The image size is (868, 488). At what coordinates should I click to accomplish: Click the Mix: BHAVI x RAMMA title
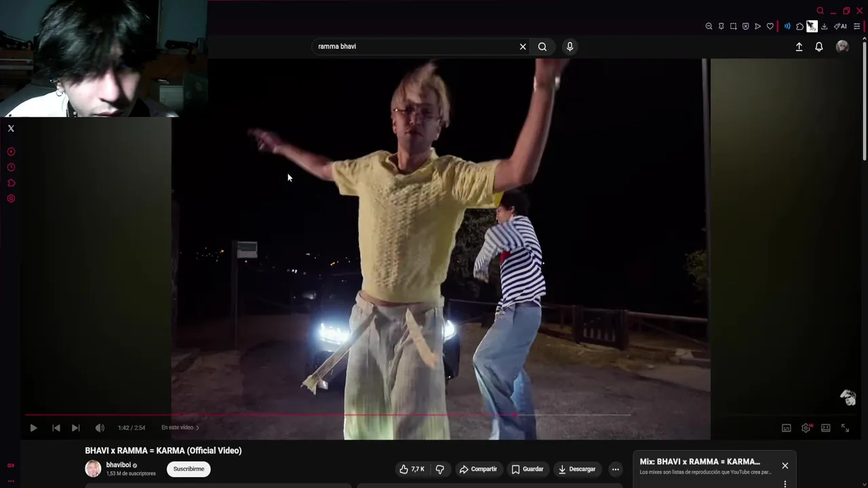700,462
